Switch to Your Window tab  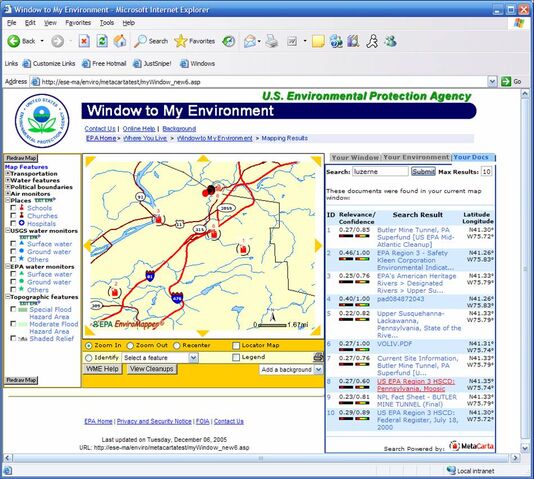[355, 158]
